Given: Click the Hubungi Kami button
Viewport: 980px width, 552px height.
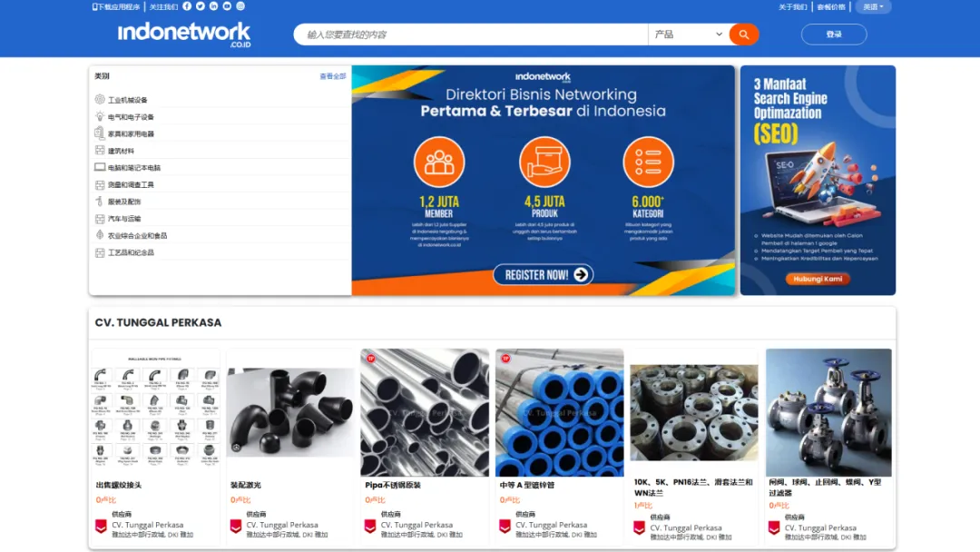Looking at the screenshot, I should coord(818,279).
